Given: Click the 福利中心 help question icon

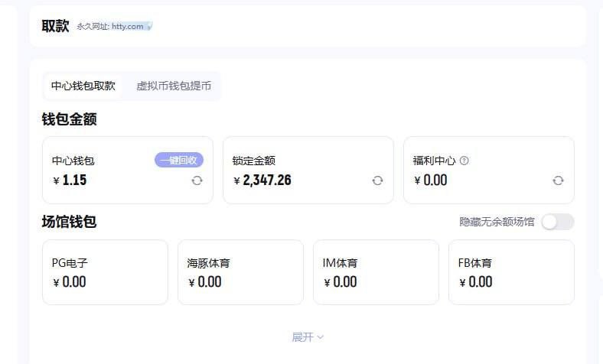Looking at the screenshot, I should [464, 161].
